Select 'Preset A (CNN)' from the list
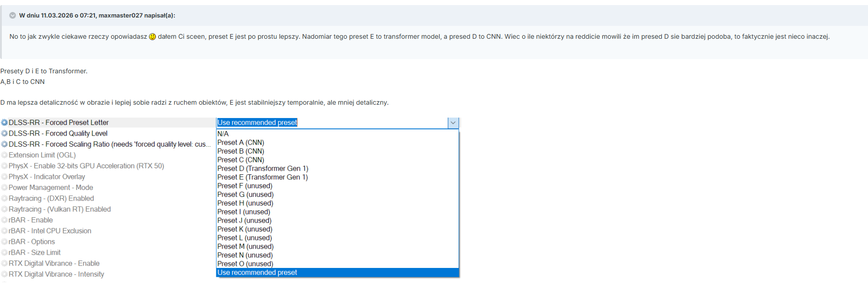 click(241, 142)
